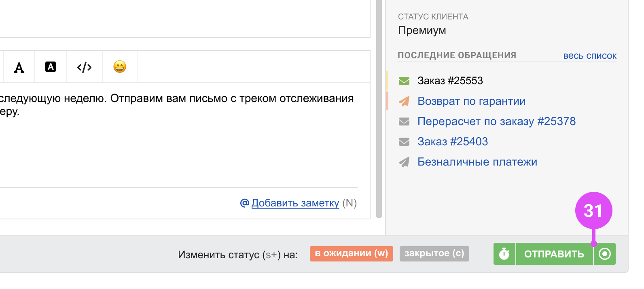This screenshot has height=289, width=644.
Task: Open 'Возврат по гарантии' ticket
Action: [471, 101]
